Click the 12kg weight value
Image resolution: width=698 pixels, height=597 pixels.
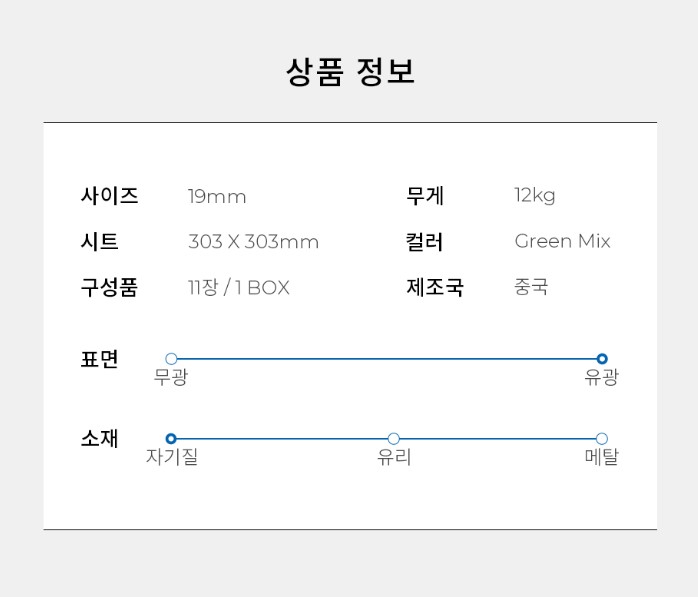(535, 196)
